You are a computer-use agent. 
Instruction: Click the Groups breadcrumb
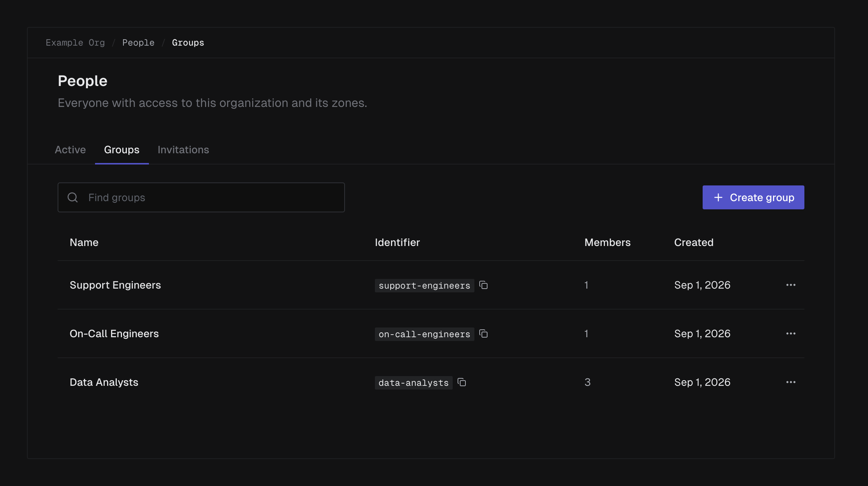click(188, 43)
